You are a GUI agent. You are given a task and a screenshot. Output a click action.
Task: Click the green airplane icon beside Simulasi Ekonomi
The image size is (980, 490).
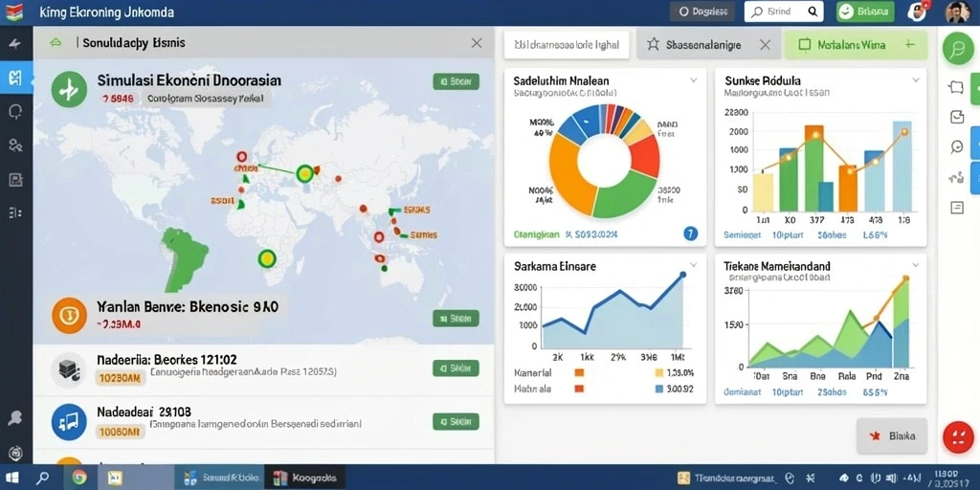point(68,89)
